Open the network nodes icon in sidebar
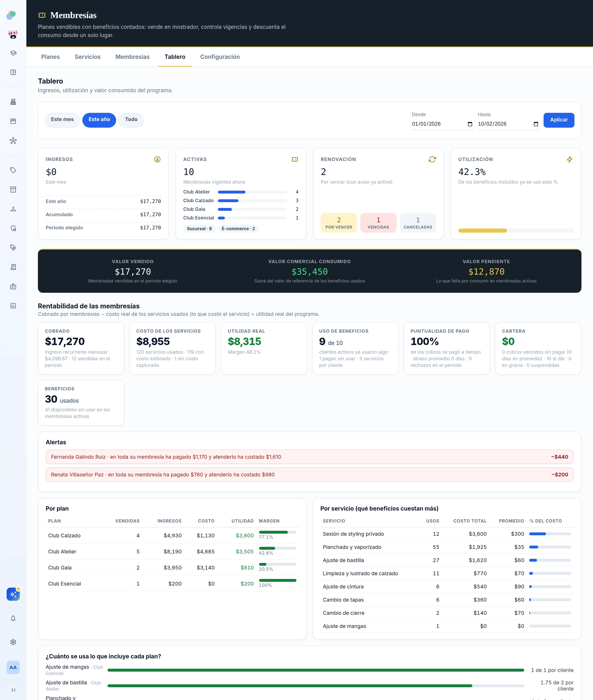The height and width of the screenshot is (700, 593). tap(13, 140)
